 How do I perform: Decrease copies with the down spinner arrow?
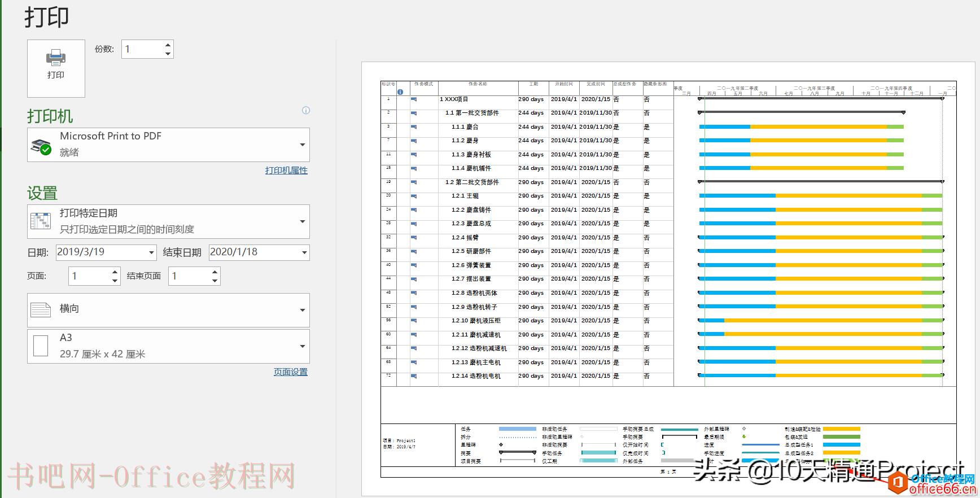click(168, 54)
